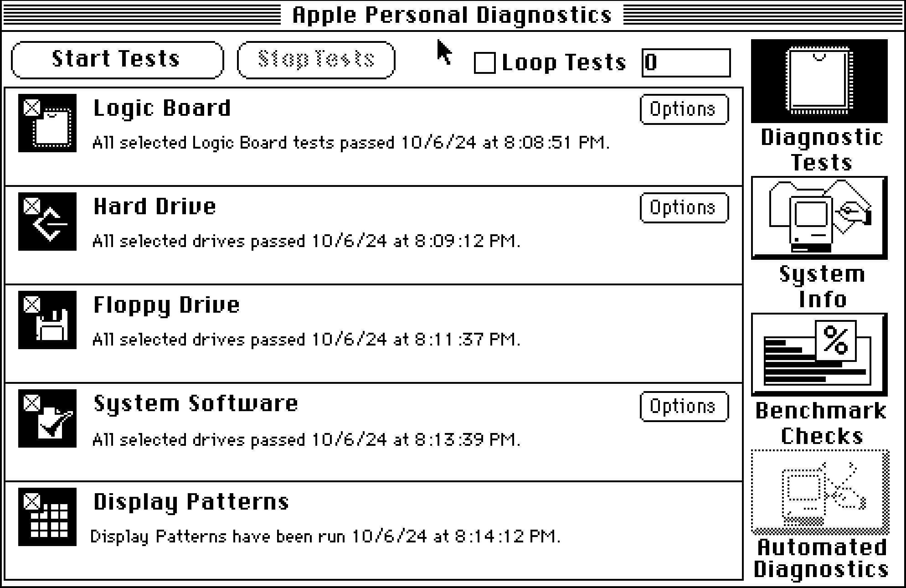This screenshot has width=906, height=588.
Task: Toggle the Display Patterns test checkbox
Action: 32,501
